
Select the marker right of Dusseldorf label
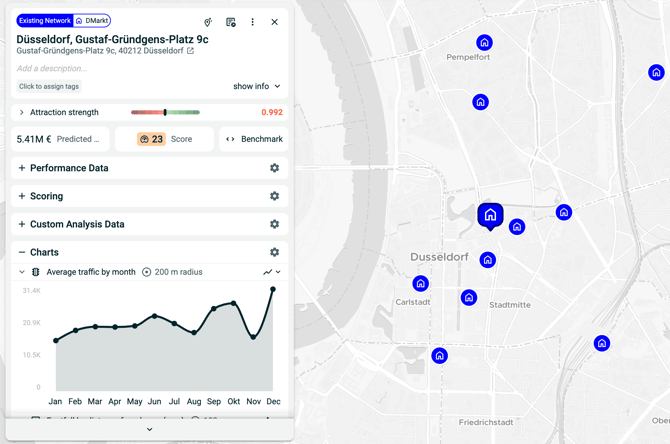pos(488,259)
